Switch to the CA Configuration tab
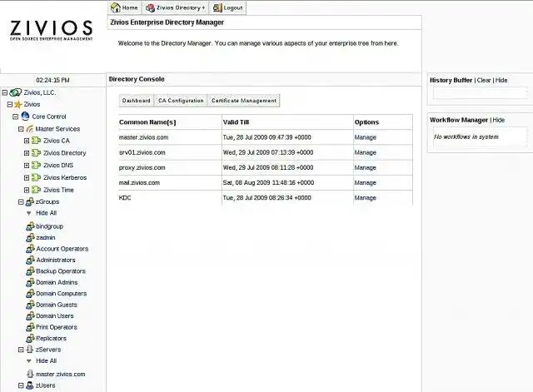Screen dimensions: 533x392 click(181, 101)
